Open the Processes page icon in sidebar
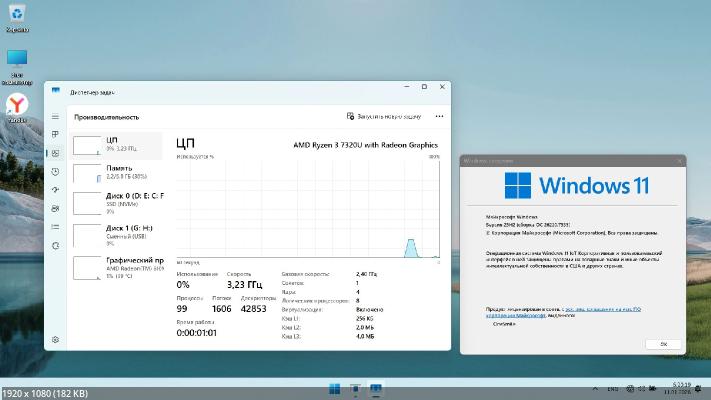The image size is (711, 400). [x=56, y=134]
